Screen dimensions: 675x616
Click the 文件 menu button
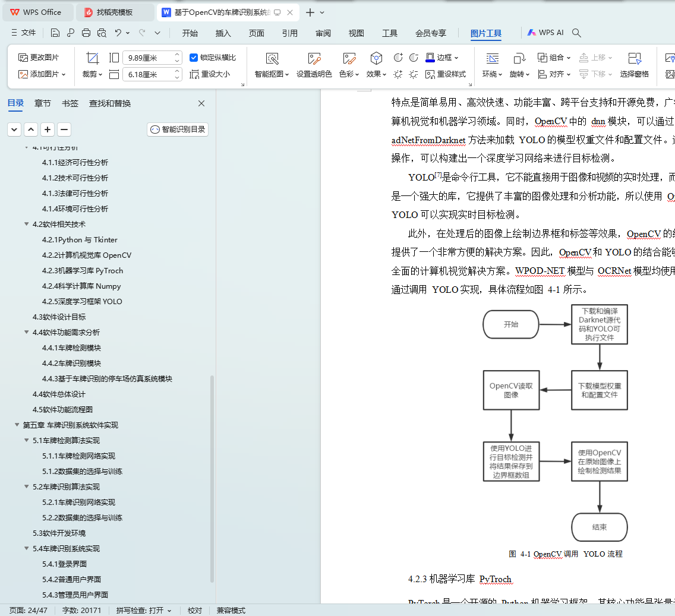click(24, 33)
